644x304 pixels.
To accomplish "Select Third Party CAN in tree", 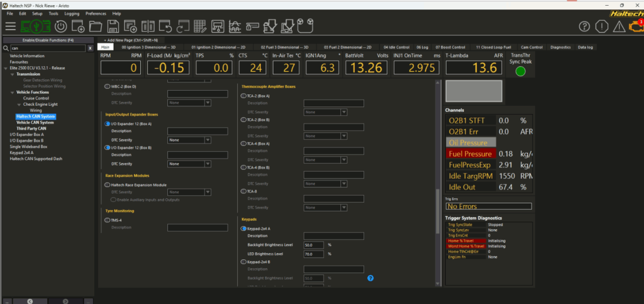I will point(31,128).
